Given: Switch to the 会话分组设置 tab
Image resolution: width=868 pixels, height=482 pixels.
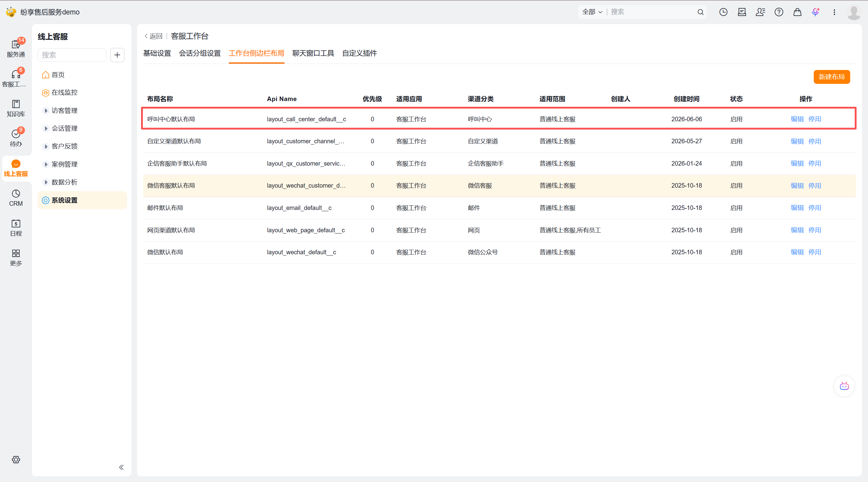Looking at the screenshot, I should point(200,53).
